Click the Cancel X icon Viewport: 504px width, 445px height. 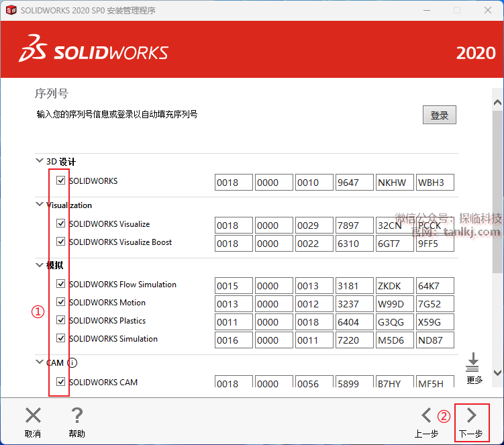33,415
